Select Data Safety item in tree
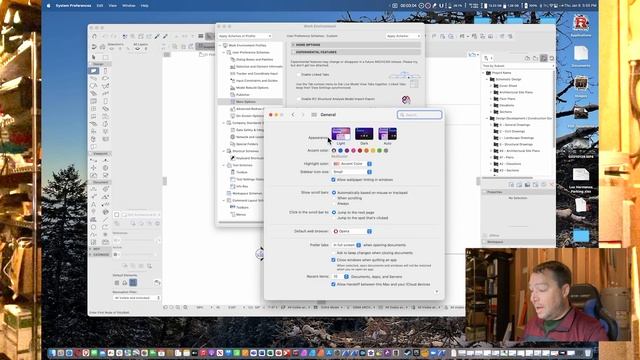Image resolution: width=640 pixels, height=360 pixels. tap(247, 130)
